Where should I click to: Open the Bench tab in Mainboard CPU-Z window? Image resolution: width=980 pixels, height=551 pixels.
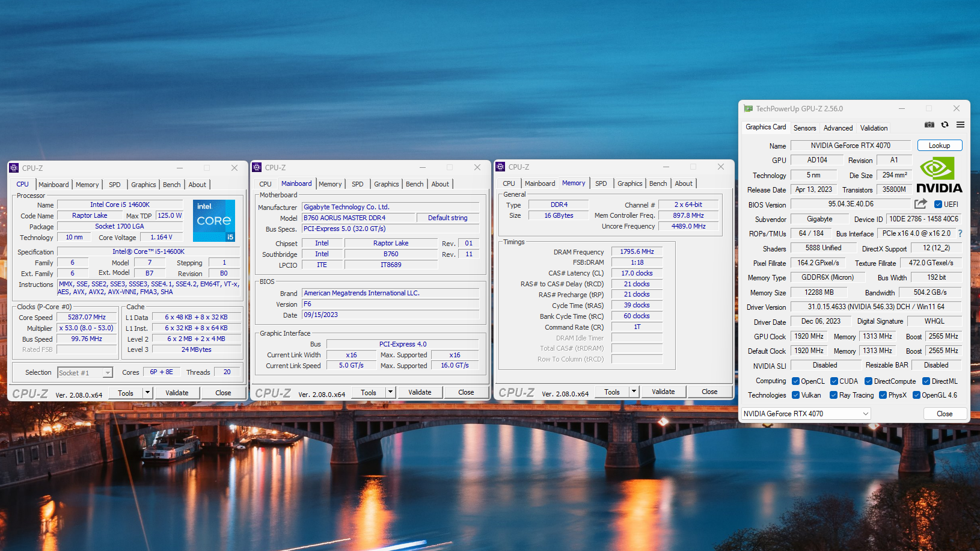(414, 184)
